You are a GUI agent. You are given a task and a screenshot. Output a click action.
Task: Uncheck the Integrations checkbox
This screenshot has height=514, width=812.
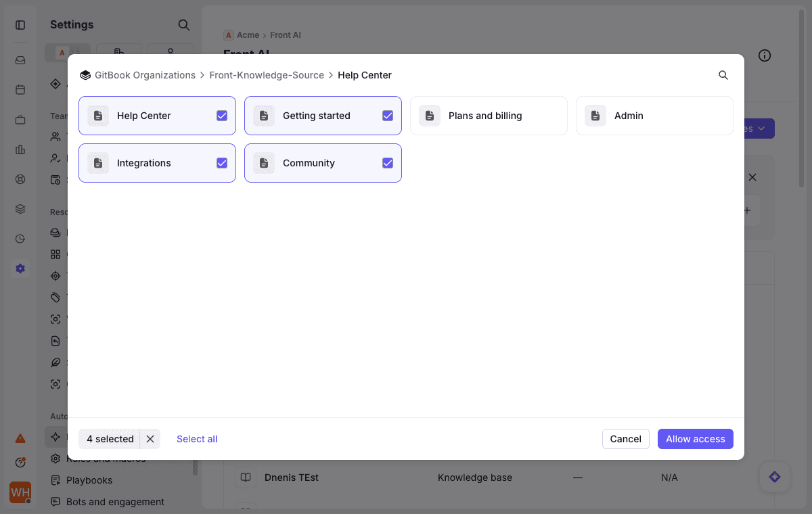[222, 163]
